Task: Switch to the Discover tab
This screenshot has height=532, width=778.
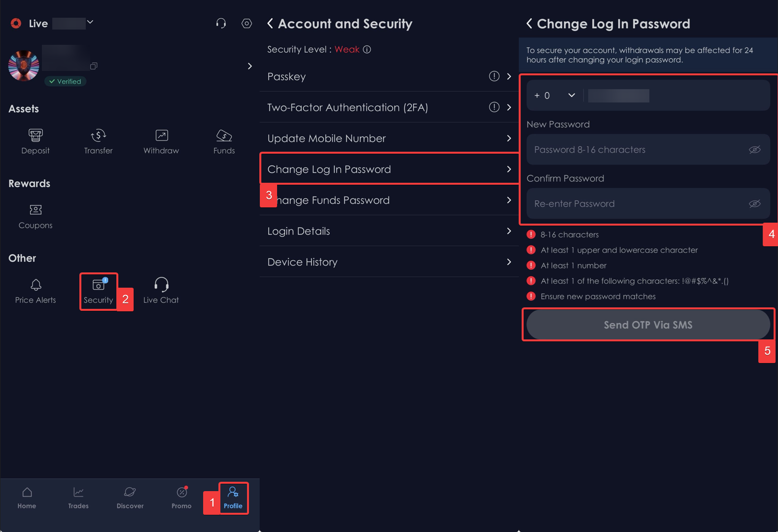Action: pyautogui.click(x=130, y=498)
